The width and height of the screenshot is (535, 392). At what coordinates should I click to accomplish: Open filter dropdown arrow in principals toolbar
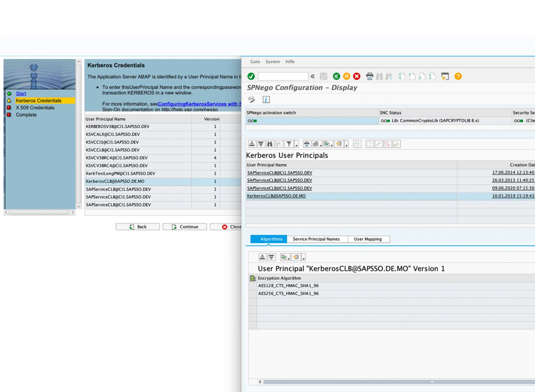click(x=296, y=145)
